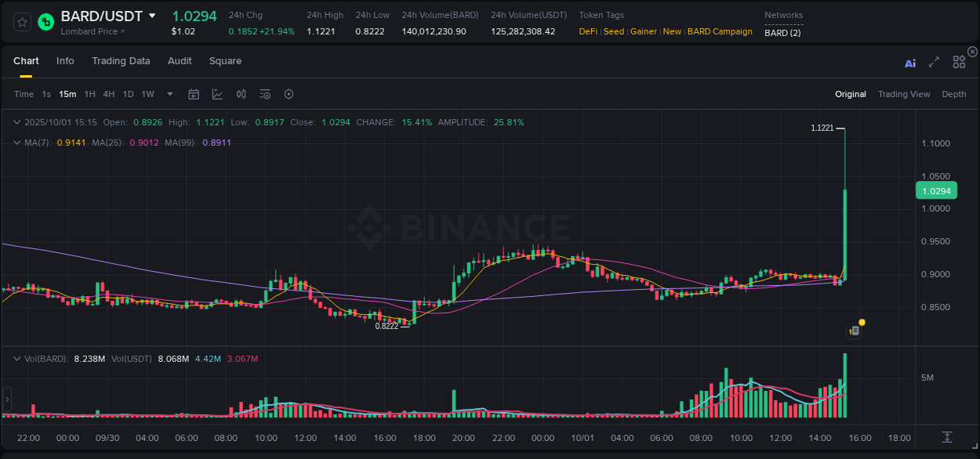Toggle favorite star for BARD/USDT
The width and height of the screenshot is (980, 459).
[22, 22]
